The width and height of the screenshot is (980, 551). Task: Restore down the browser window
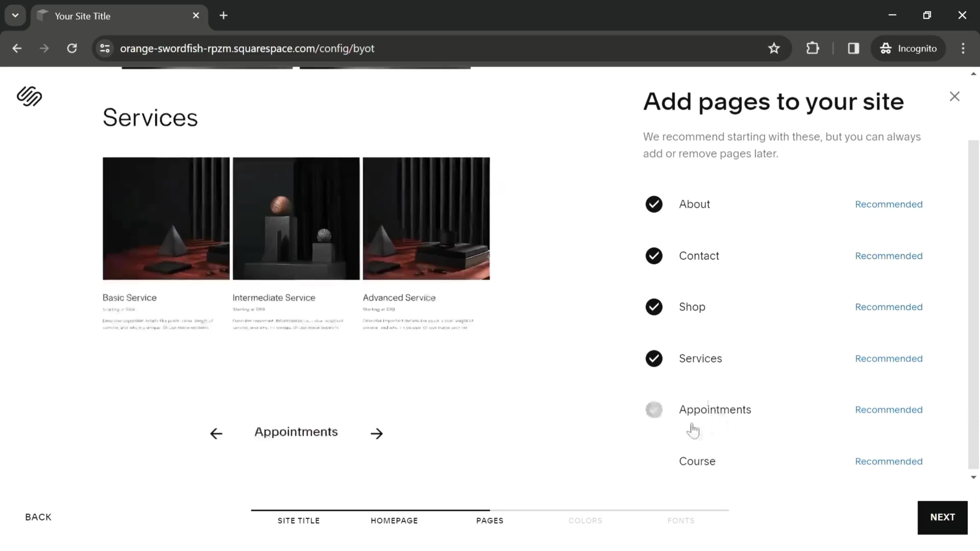(927, 15)
